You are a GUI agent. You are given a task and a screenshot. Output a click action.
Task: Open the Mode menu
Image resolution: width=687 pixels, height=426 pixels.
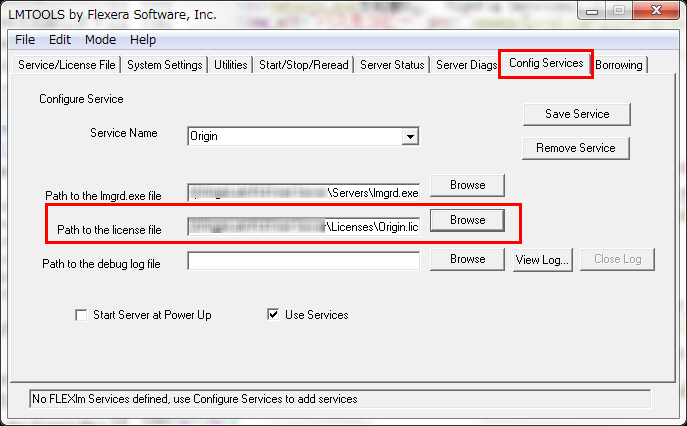100,40
